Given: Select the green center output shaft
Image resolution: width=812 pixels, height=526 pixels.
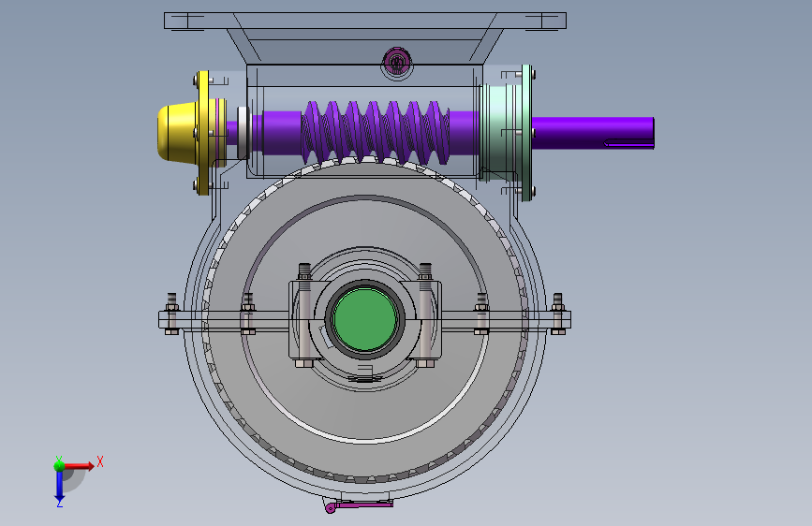Looking at the screenshot, I should tap(365, 319).
